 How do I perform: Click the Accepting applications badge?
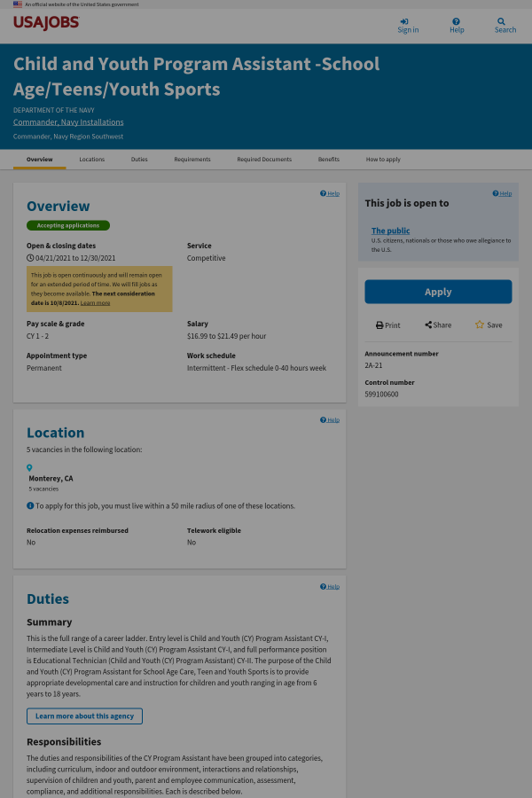click(68, 225)
